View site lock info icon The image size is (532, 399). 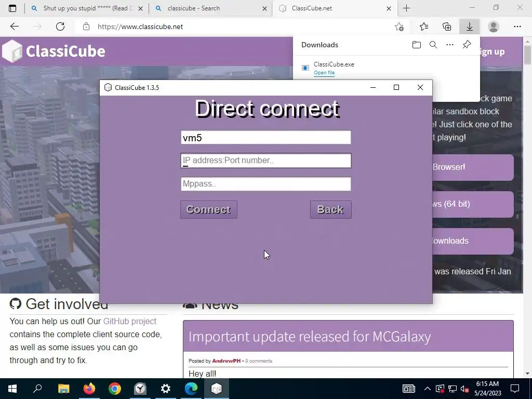86,26
